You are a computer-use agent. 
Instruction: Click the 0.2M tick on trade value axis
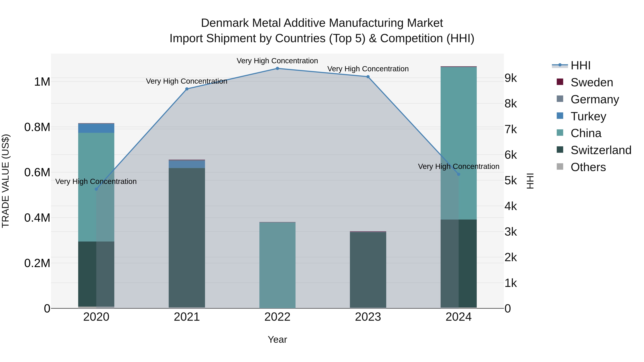tap(37, 263)
